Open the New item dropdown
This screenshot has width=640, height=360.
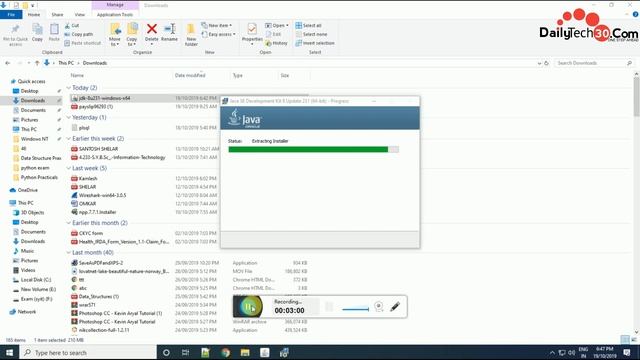217,25
